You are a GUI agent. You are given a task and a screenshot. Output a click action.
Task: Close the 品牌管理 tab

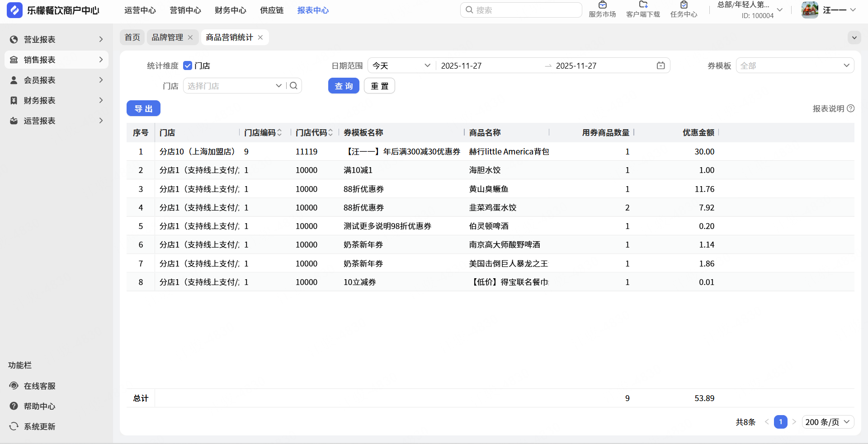point(190,37)
